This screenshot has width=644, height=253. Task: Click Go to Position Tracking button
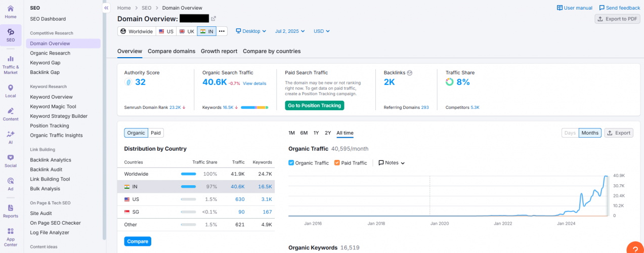pyautogui.click(x=314, y=105)
